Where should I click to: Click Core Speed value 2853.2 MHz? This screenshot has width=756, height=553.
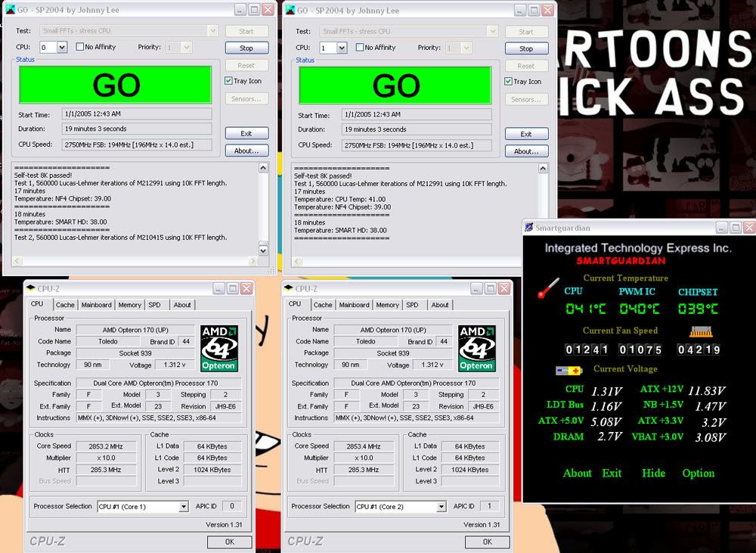[106, 446]
